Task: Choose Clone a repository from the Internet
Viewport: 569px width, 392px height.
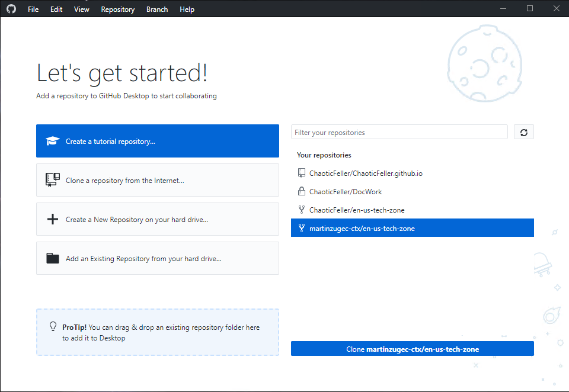Action: (x=157, y=179)
